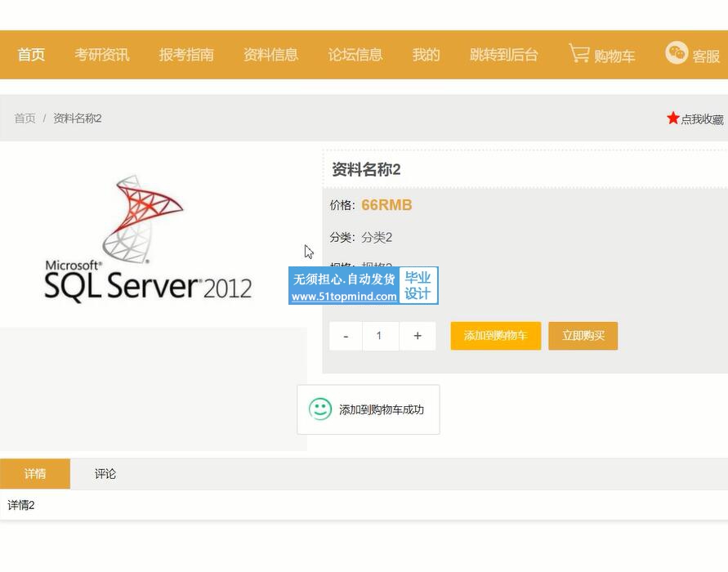Switch to the 评论 tab
Viewport: 728px width, 572px height.
pos(105,474)
